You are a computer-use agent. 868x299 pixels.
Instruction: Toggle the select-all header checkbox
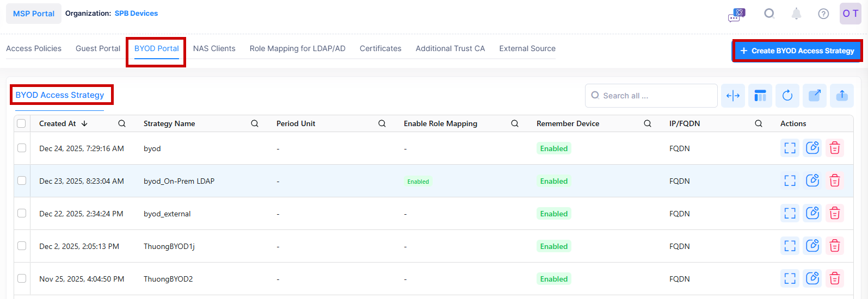click(21, 123)
